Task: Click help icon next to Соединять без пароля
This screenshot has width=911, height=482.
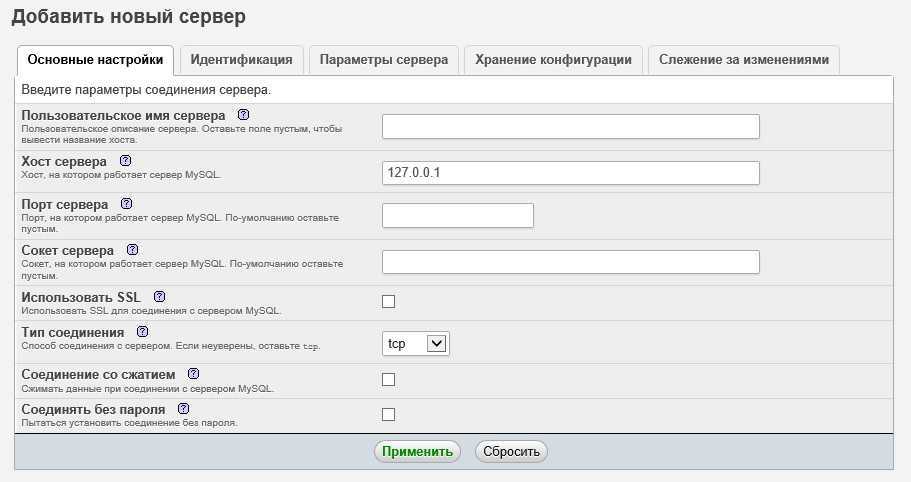Action: click(184, 409)
